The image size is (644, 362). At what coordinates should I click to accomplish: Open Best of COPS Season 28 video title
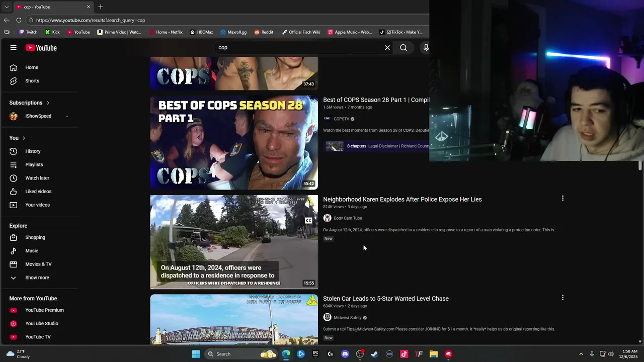376,100
